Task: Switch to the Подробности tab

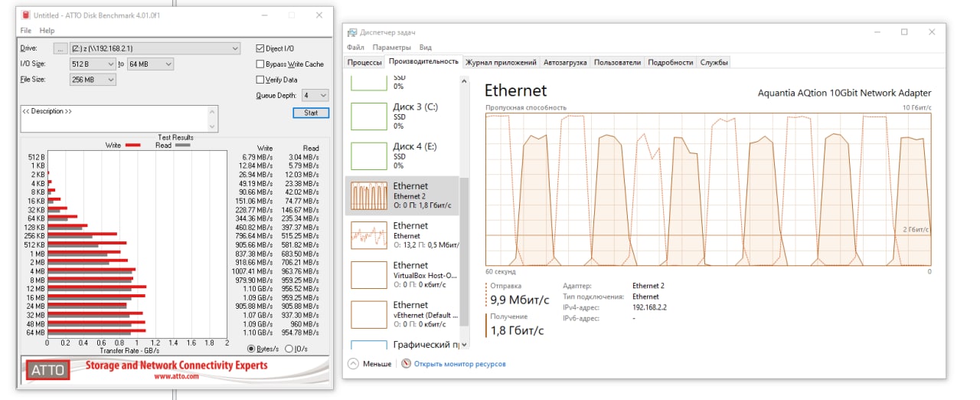Action: pos(671,62)
